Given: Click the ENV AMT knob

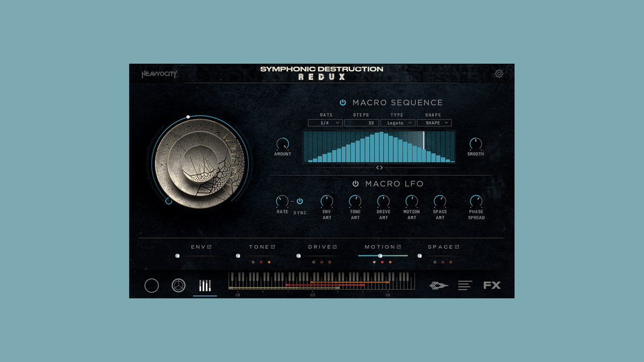Looking at the screenshot, I should tap(327, 202).
